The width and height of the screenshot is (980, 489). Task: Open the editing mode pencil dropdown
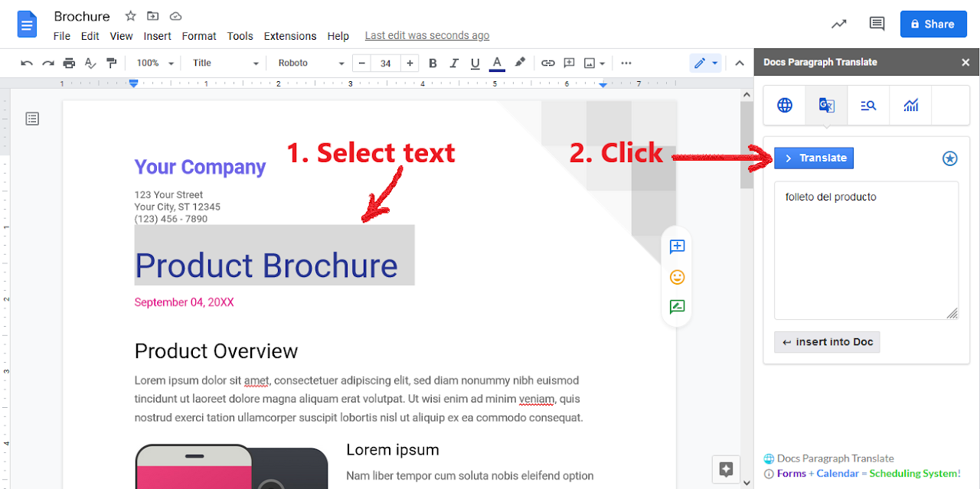705,63
